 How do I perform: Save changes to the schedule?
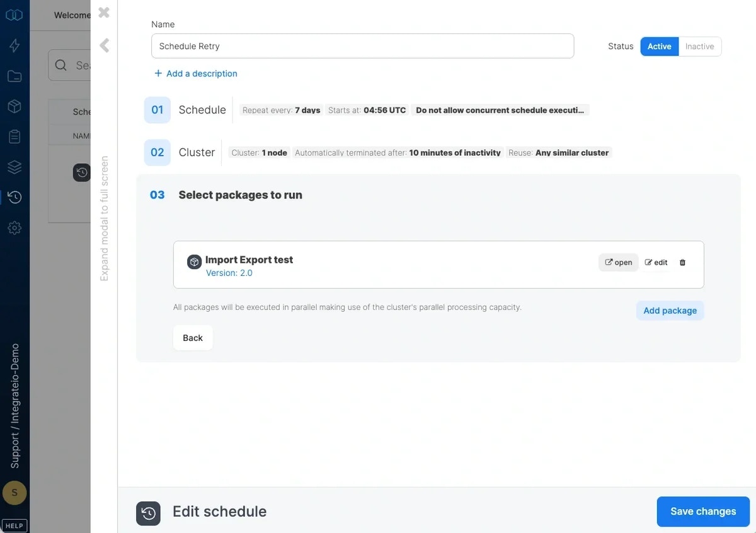[702, 511]
